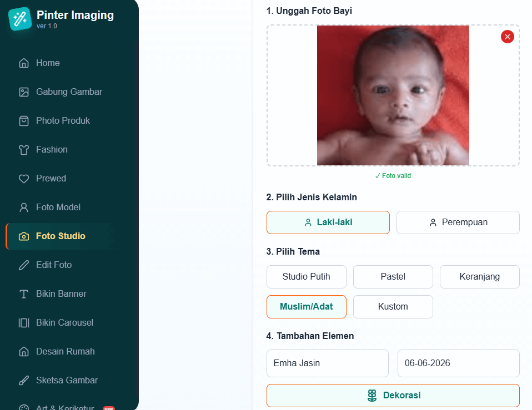Click the Pinter Imaging magic wand logo
532x410 pixels.
[19, 19]
